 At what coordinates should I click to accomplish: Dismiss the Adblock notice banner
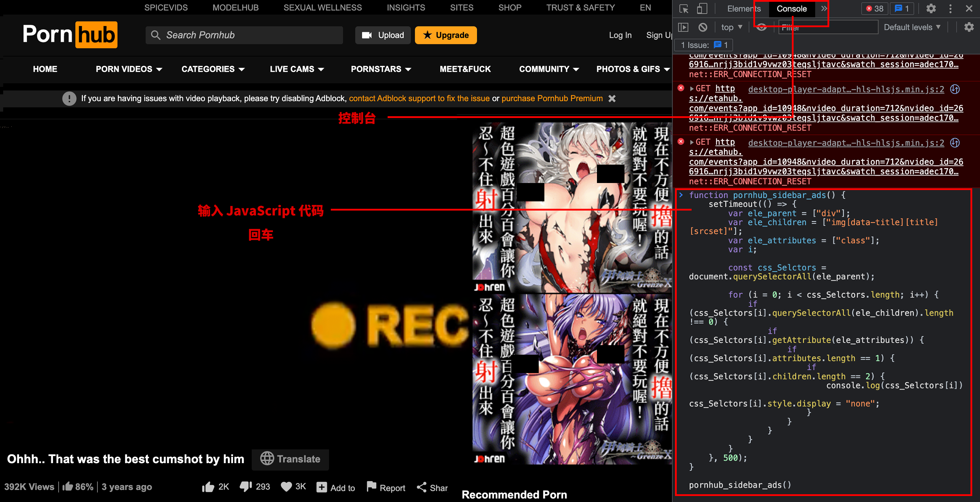pos(612,99)
